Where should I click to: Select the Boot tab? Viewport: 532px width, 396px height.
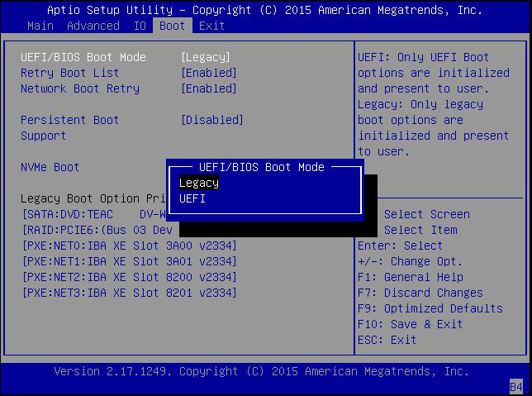pos(173,26)
